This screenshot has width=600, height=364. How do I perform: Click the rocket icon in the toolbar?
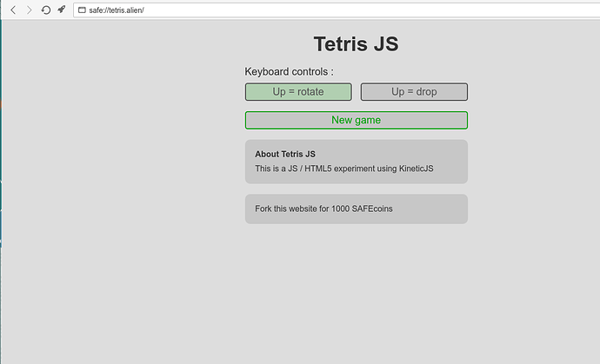click(62, 10)
